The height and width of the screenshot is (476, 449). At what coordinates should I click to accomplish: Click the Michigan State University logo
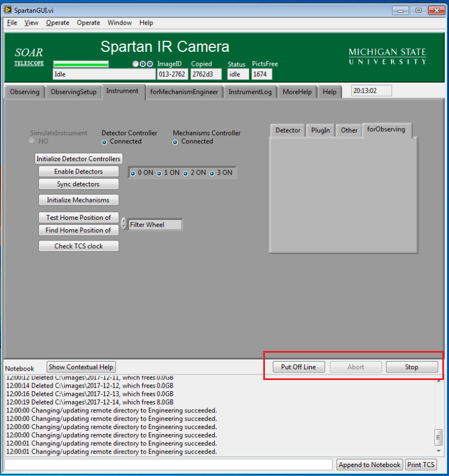[x=388, y=56]
